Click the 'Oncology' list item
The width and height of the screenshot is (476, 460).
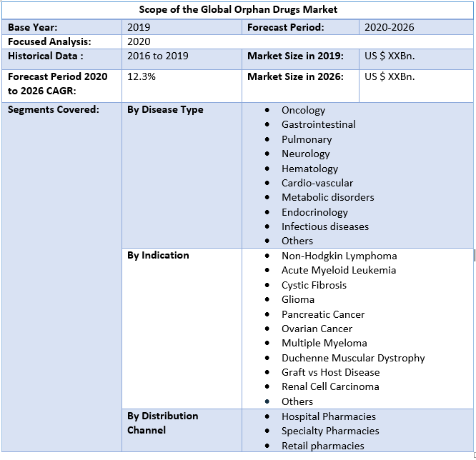[303, 110]
